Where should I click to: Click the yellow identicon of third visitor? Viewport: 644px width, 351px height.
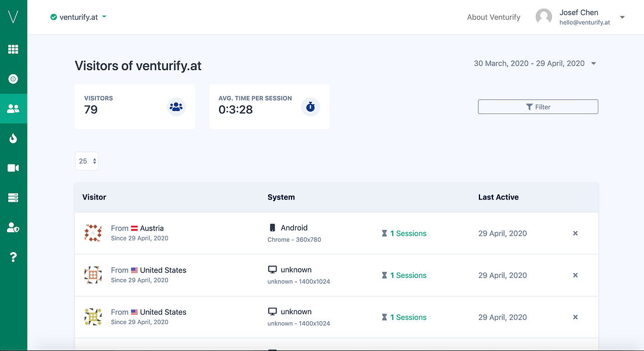coord(93,316)
